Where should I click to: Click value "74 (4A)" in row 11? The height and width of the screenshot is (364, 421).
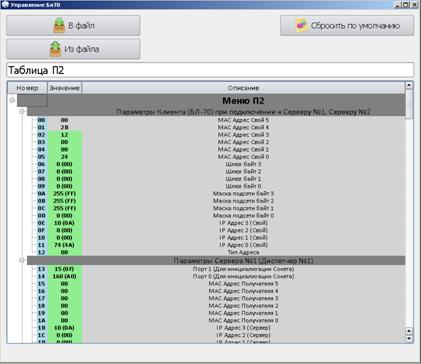click(x=64, y=244)
